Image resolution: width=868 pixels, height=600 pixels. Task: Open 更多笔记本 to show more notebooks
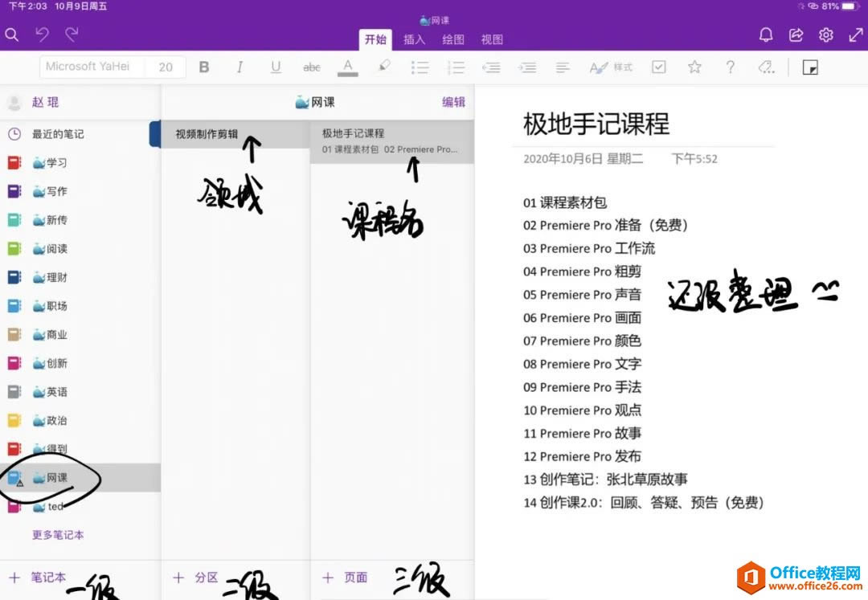click(59, 534)
